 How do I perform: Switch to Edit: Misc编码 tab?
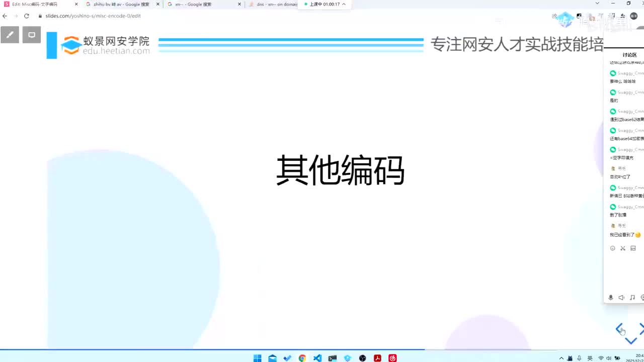[x=35, y=4]
